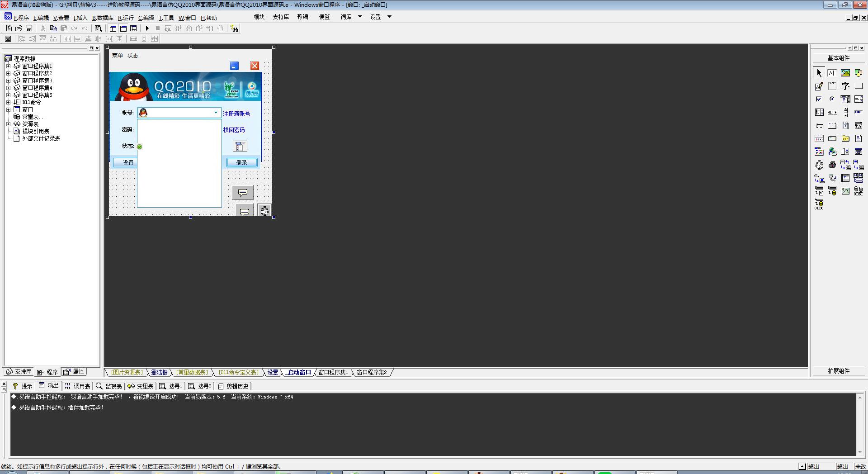868x474 pixels.
Task: Click the Run (play) toolbar button
Action: pyautogui.click(x=147, y=28)
